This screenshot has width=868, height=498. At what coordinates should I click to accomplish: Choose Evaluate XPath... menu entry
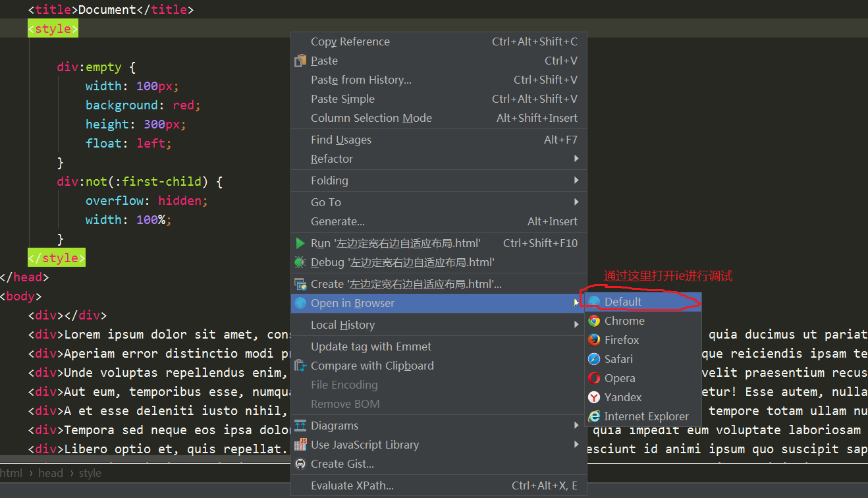439,485
